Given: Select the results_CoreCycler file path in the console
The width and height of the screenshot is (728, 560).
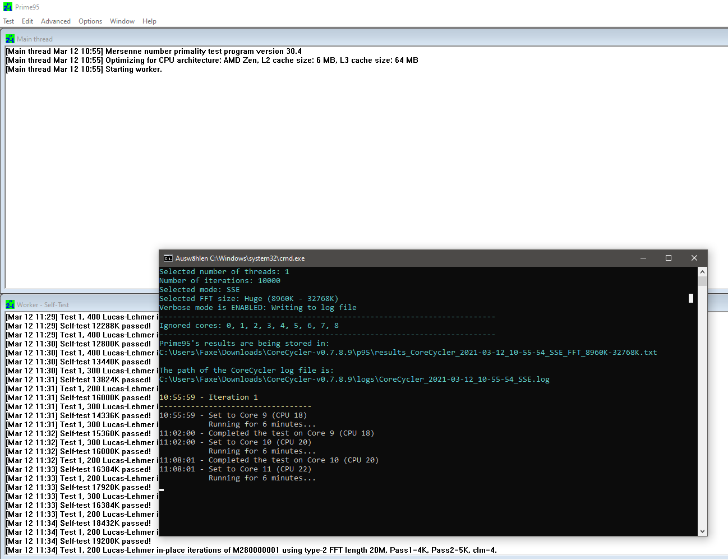Looking at the screenshot, I should click(408, 352).
